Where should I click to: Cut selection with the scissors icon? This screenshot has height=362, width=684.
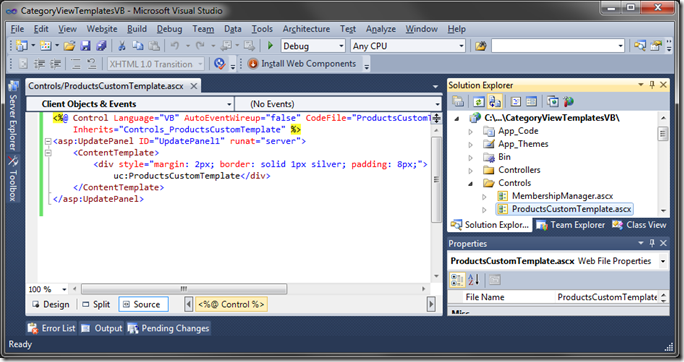122,46
